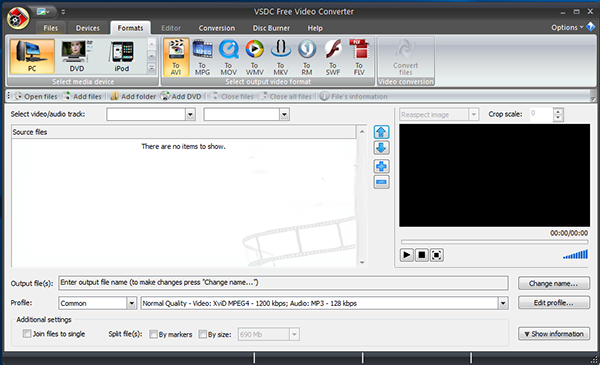The height and width of the screenshot is (365, 600).
Task: Click the Show information button
Action: pyautogui.click(x=554, y=334)
